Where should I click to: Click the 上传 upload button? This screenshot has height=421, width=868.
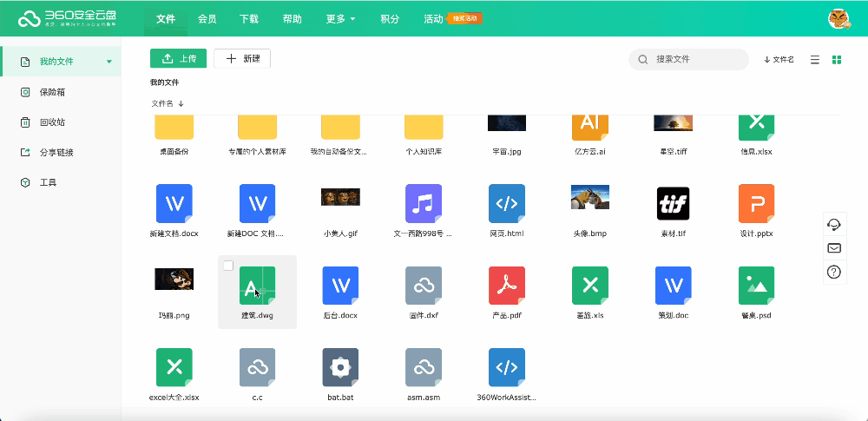click(x=178, y=58)
